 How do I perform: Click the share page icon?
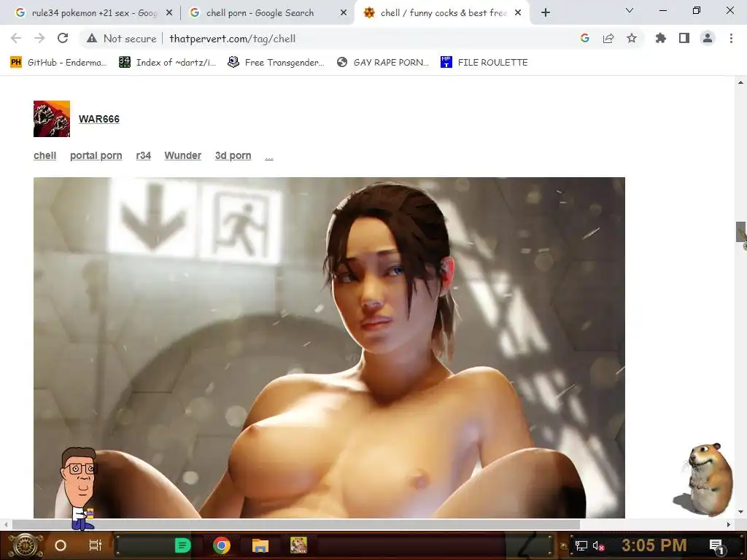(x=608, y=38)
